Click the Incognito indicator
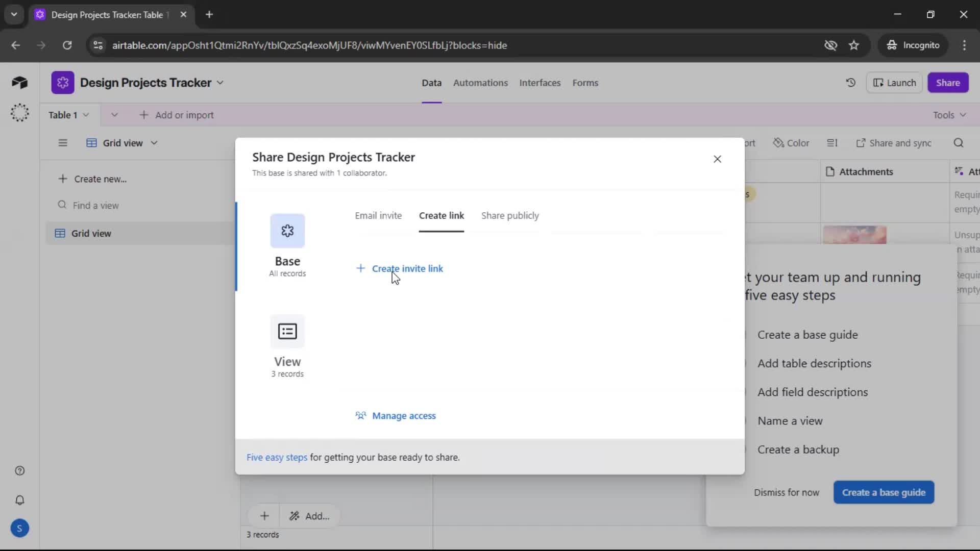This screenshot has height=551, width=980. 913,45
